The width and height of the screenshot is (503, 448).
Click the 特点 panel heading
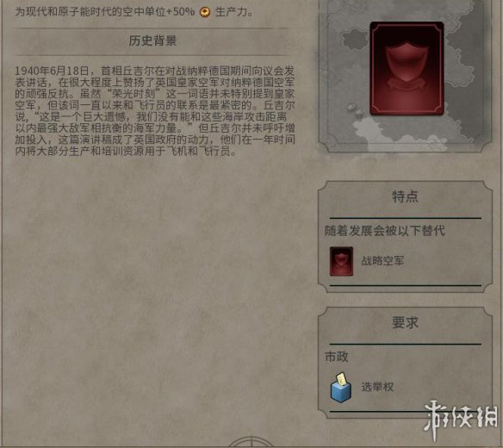405,196
